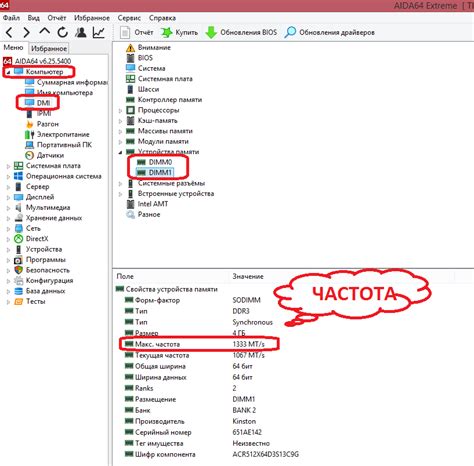The image size is (474, 466).
Task: Select DIMM0 memory device
Action: tap(155, 162)
